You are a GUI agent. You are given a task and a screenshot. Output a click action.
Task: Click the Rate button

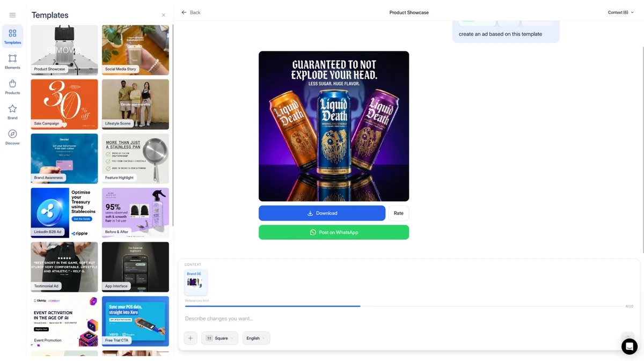[398, 213]
